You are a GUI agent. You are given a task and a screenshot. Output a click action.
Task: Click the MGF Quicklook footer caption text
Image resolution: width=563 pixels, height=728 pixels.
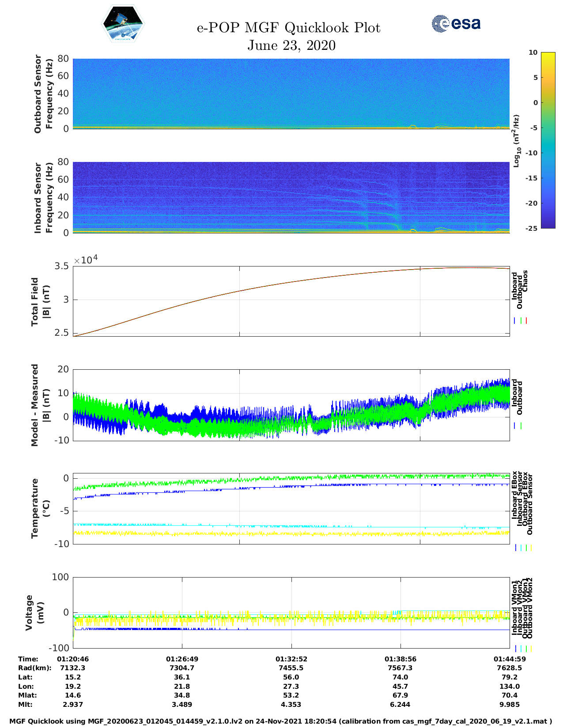pyautogui.click(x=281, y=721)
